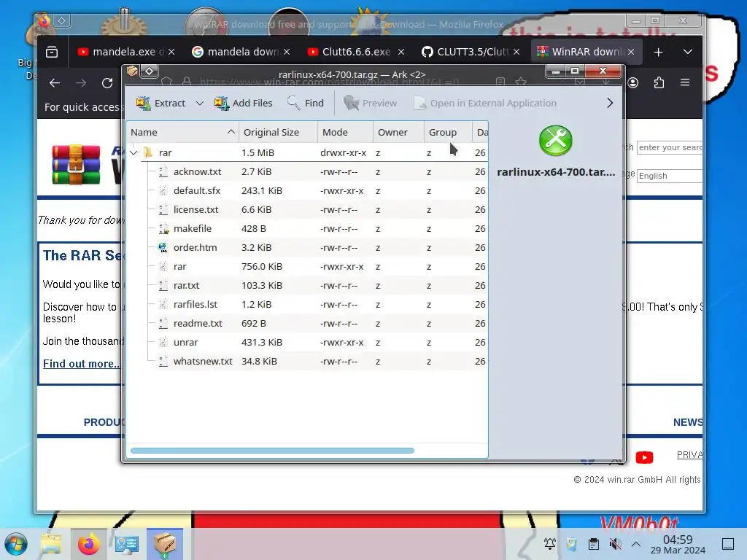Open Firefox account icon
The height and width of the screenshot is (560, 747).
[x=632, y=83]
